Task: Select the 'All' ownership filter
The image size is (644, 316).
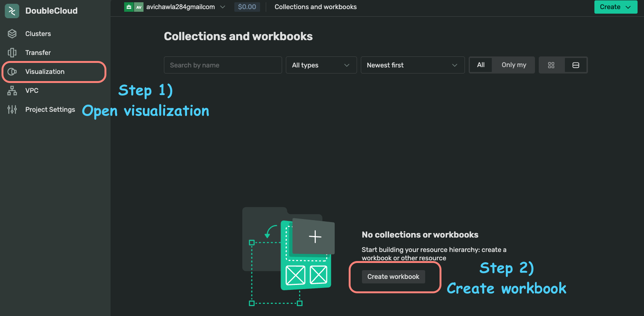Action: [480, 65]
